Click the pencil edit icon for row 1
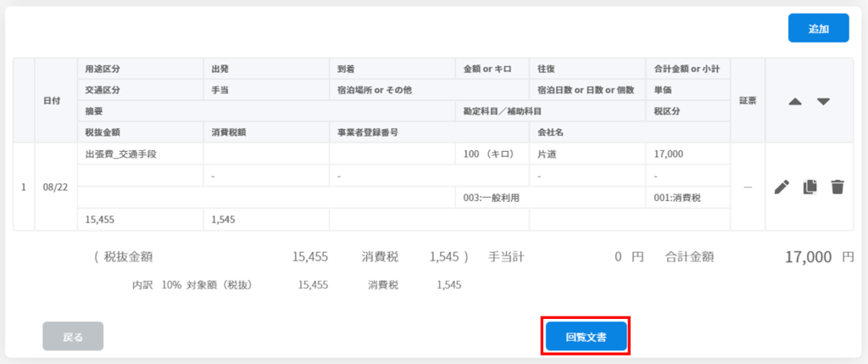The width and height of the screenshot is (868, 364). pos(782,188)
